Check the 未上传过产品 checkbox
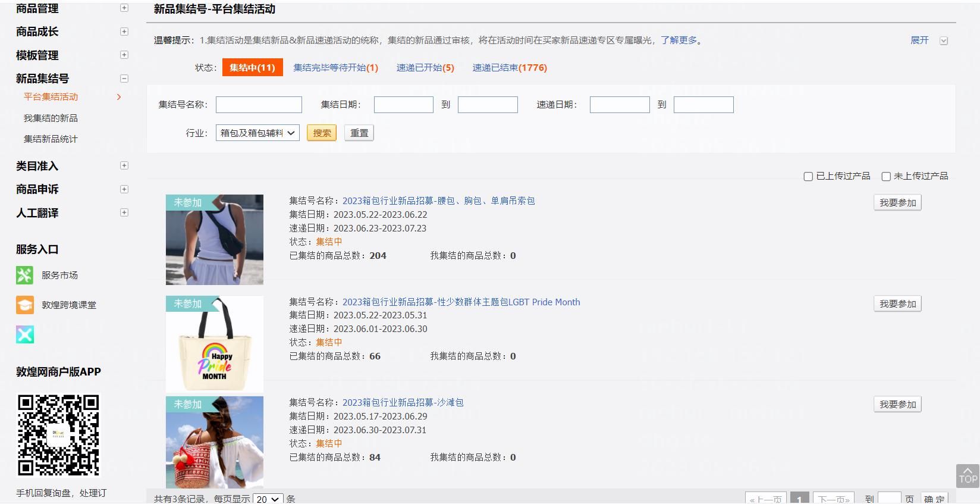980x504 pixels. tap(886, 176)
